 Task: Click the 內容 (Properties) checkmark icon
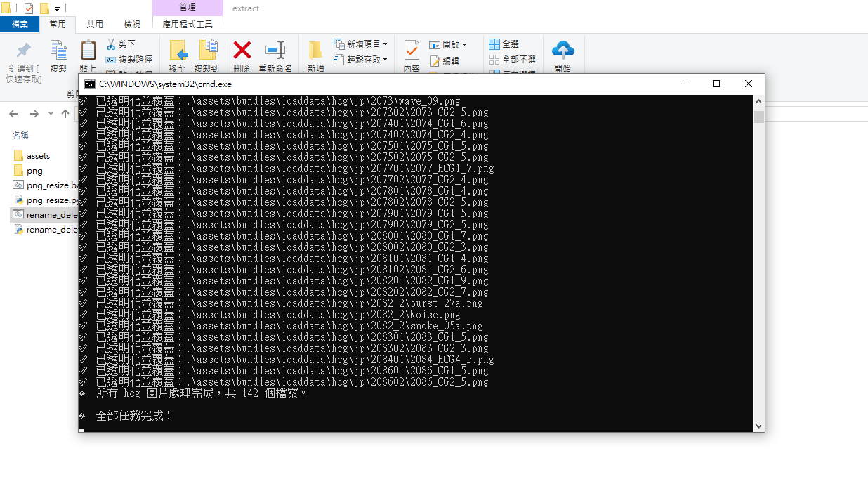(x=412, y=50)
